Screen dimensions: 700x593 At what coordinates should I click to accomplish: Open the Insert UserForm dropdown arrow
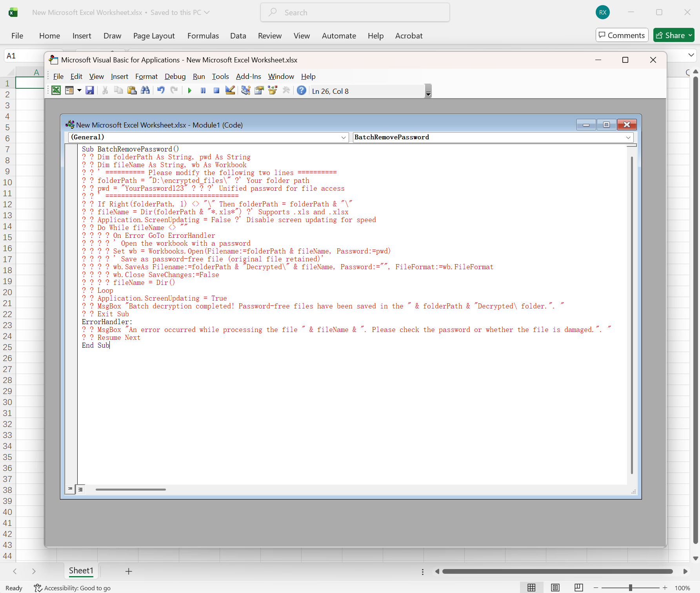tap(79, 91)
